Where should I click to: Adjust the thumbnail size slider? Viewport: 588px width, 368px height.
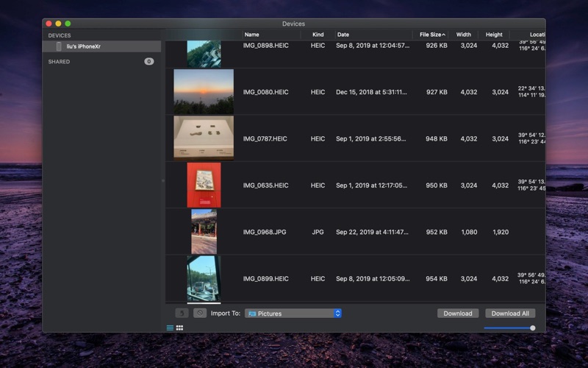[532, 328]
